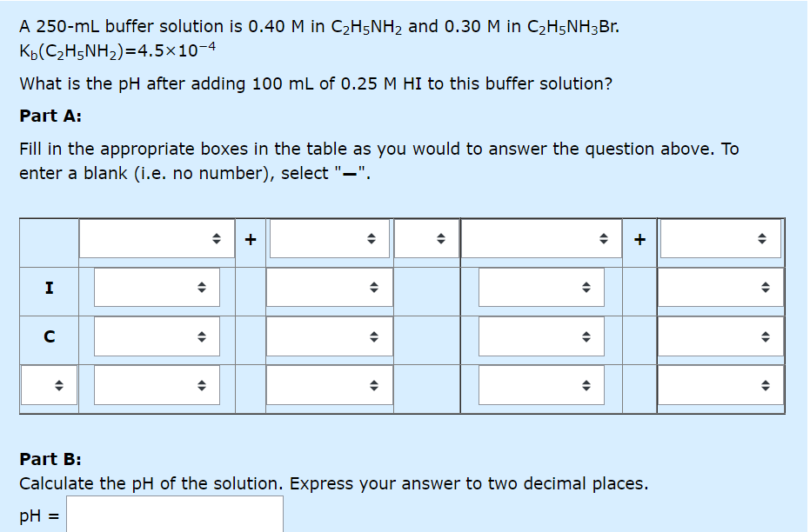This screenshot has height=532, width=810.
Task: Open the second dropdown in the bottom row
Action: point(329,385)
